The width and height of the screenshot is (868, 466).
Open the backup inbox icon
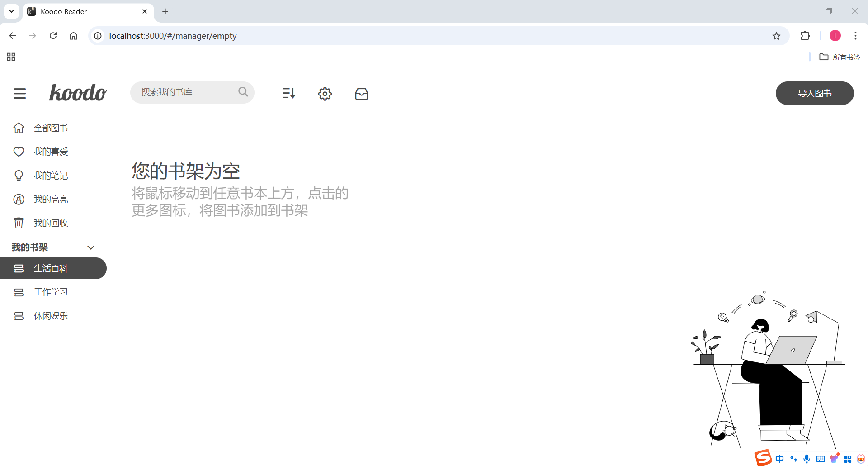coord(362,94)
